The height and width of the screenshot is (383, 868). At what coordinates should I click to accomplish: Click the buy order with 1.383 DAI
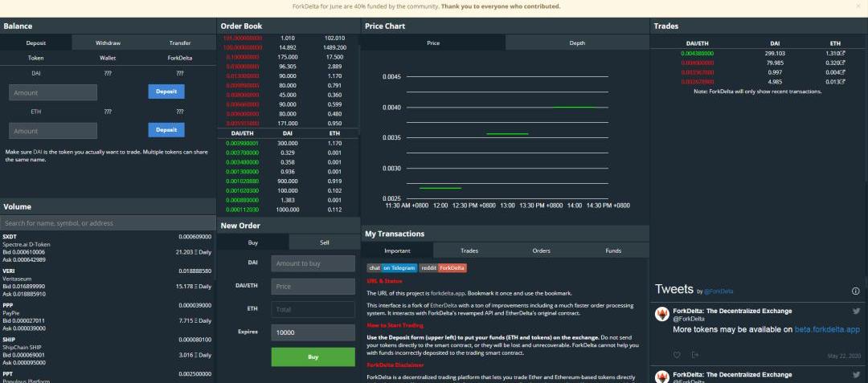[x=288, y=200]
